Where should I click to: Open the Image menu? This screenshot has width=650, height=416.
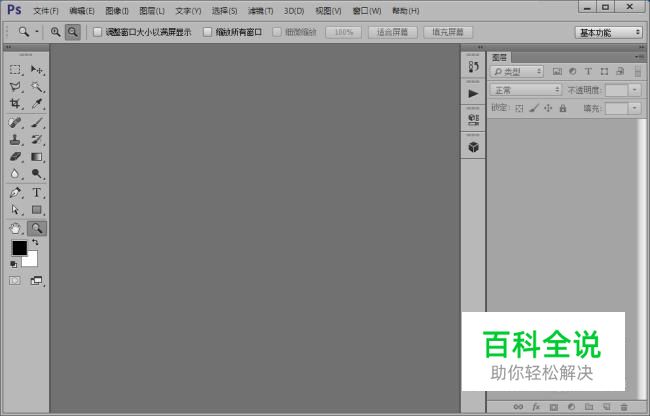117,11
